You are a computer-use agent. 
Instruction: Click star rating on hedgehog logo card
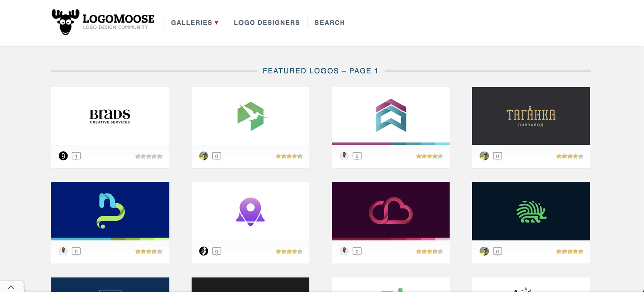tap(570, 251)
